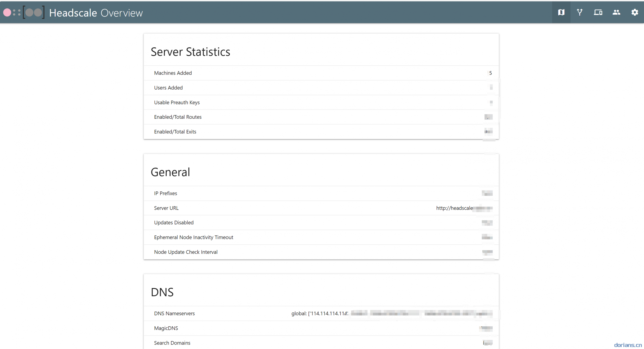This screenshot has height=349, width=644.
Task: Click the http://headscale server URL value
Action: pos(464,208)
